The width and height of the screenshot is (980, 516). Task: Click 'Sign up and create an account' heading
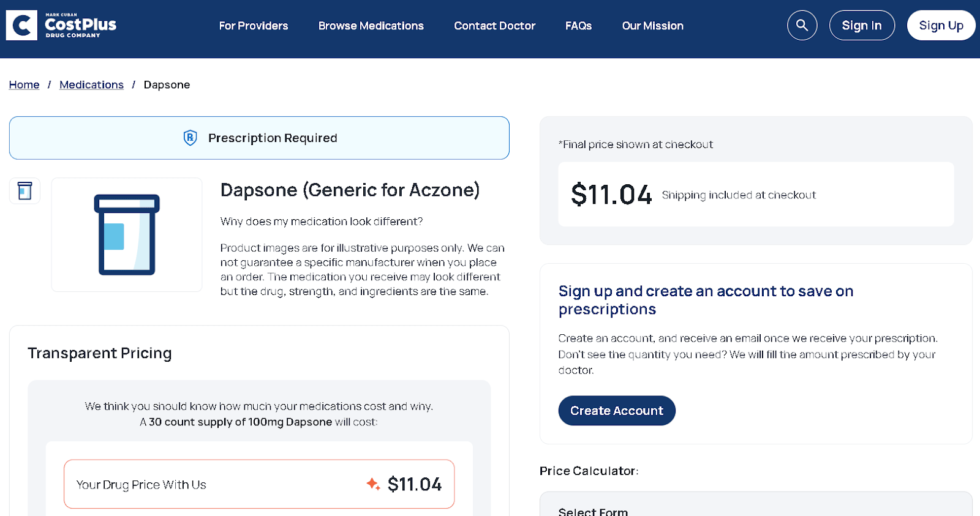pyautogui.click(x=706, y=300)
